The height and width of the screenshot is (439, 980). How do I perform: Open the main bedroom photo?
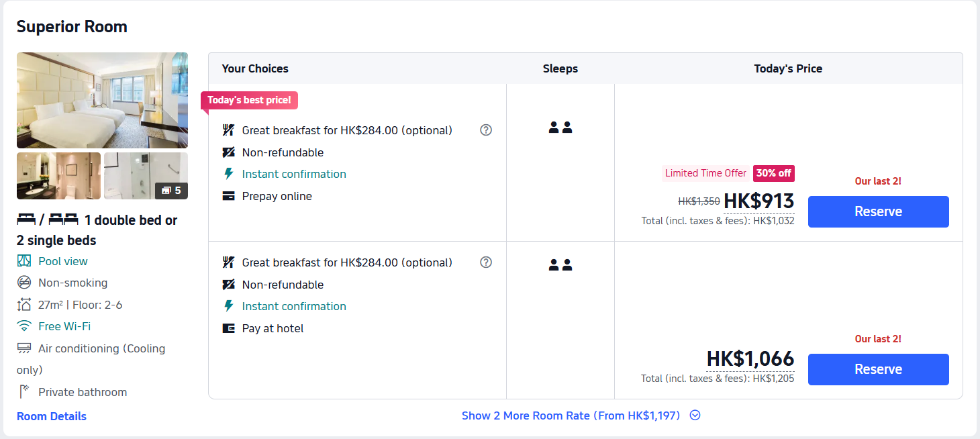[x=102, y=100]
